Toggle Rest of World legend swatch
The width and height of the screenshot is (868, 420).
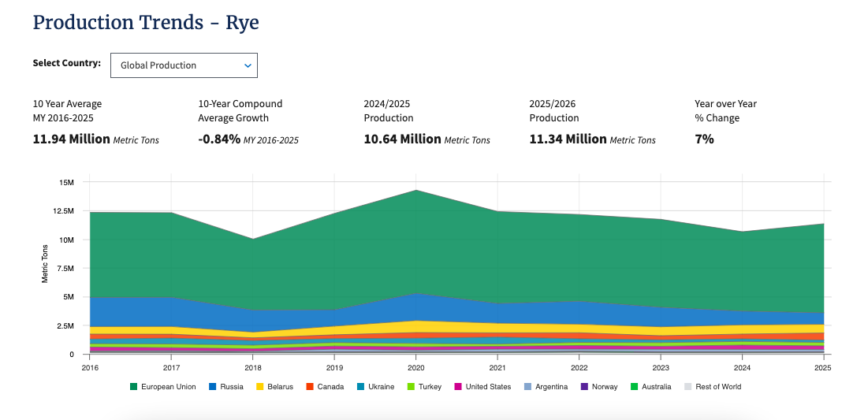coord(688,387)
